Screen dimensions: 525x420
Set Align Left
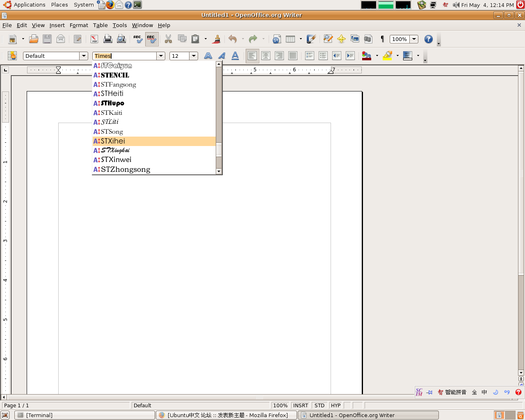[252, 56]
